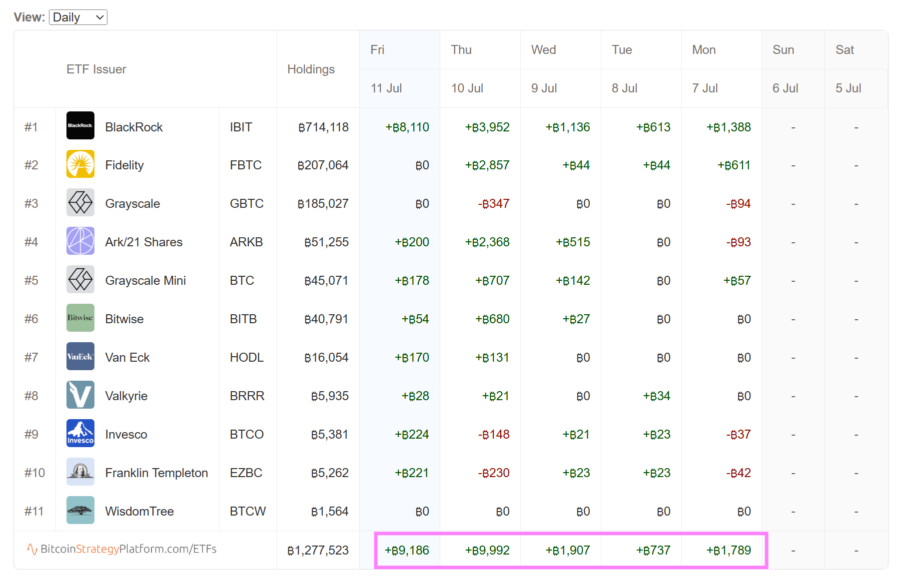The image size is (920, 588).
Task: Click the WisdomTree logo icon
Action: [x=80, y=510]
